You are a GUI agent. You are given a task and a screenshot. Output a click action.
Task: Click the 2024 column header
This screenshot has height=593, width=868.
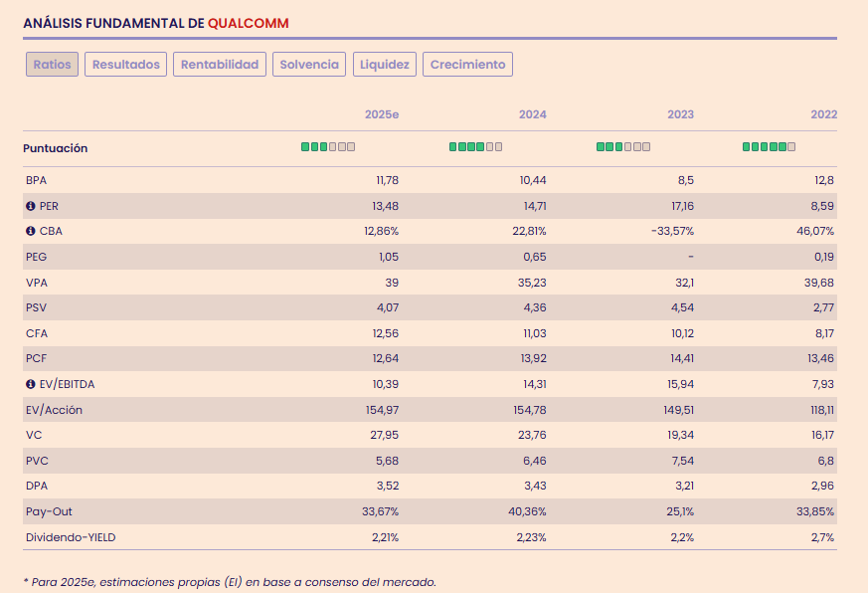click(x=532, y=114)
